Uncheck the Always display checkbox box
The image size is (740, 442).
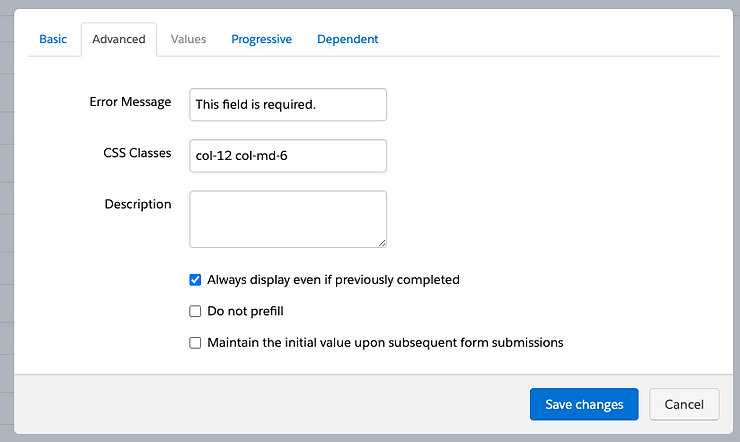pos(196,280)
